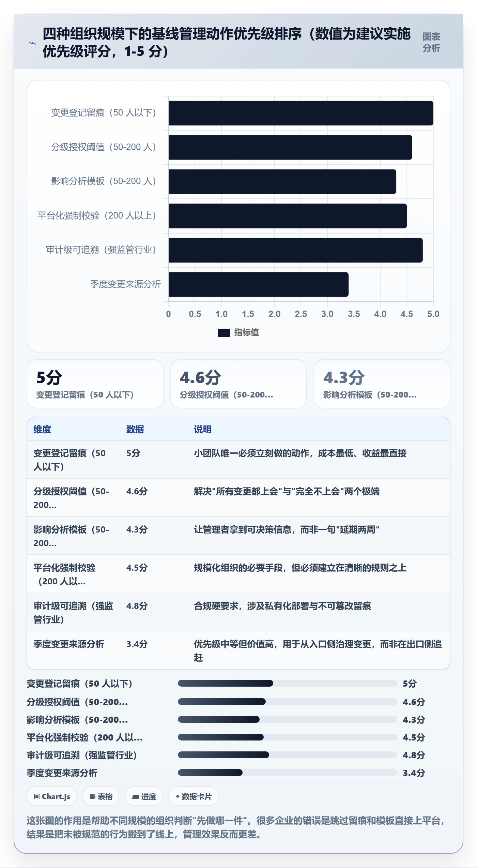Select the 数据卡片 tag

click(x=194, y=796)
